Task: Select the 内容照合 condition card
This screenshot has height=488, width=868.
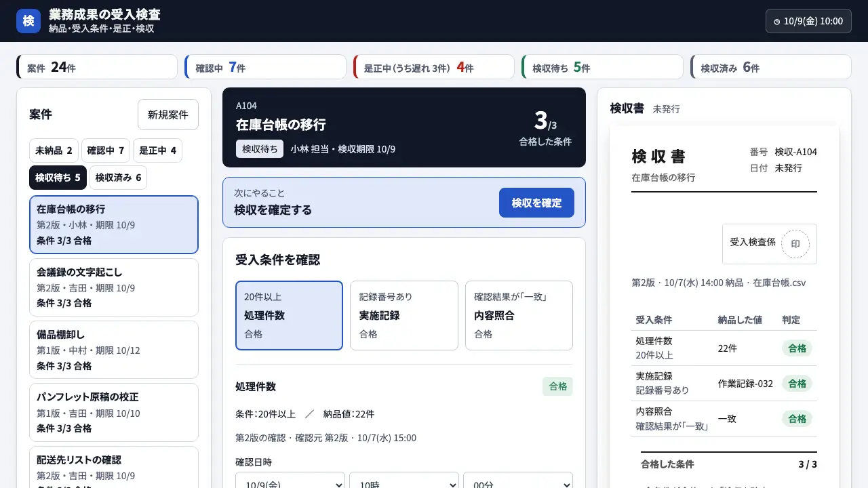Action: 519,315
